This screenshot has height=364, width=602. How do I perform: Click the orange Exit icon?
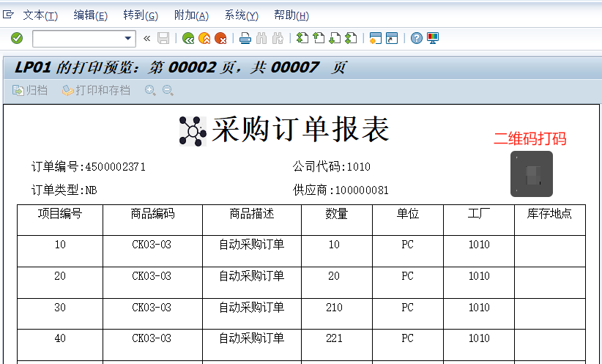204,38
